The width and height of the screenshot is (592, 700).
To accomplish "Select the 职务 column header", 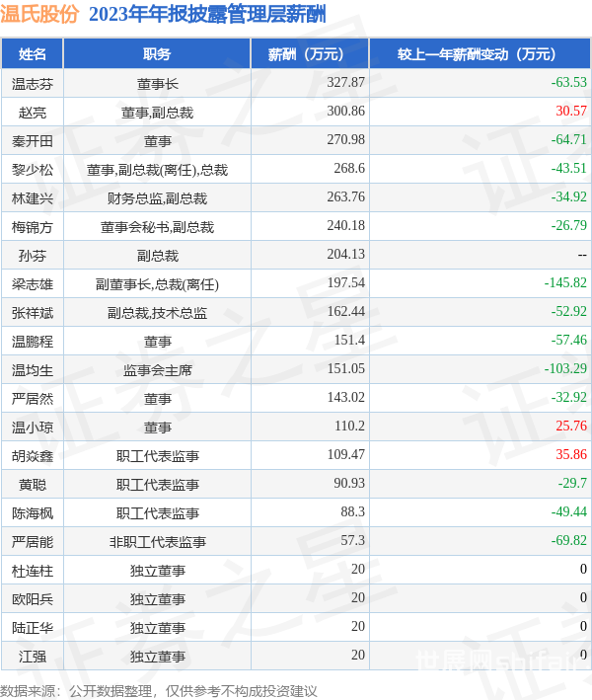I will pos(157,54).
